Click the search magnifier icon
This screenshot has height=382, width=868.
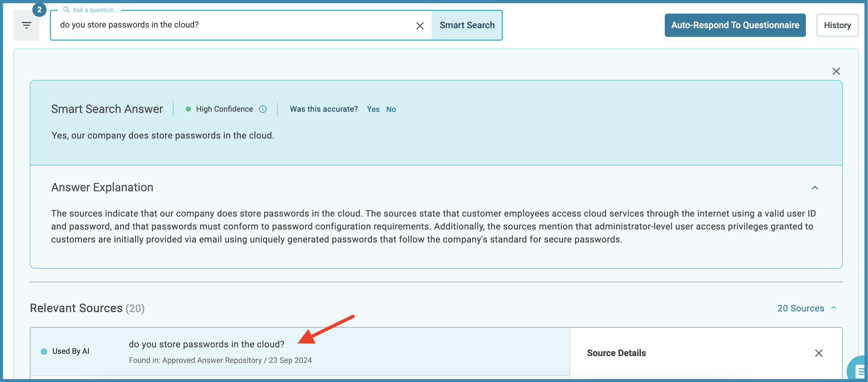66,10
